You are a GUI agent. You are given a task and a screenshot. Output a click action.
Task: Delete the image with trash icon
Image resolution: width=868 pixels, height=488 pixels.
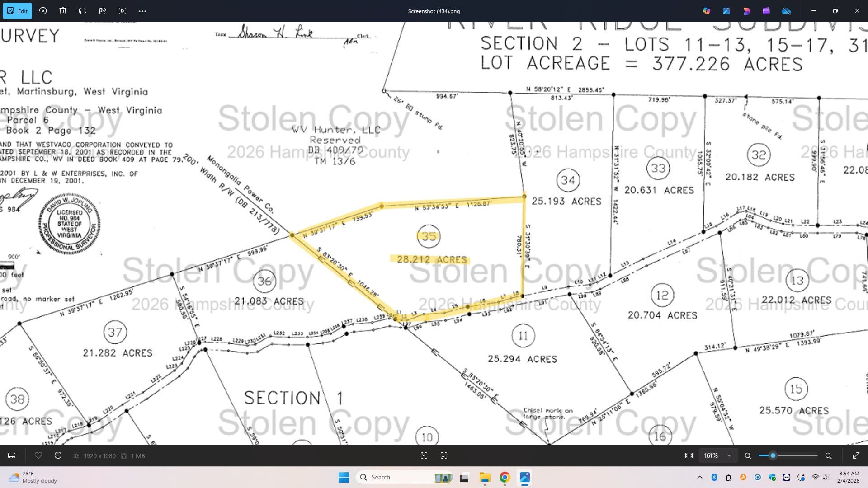63,11
